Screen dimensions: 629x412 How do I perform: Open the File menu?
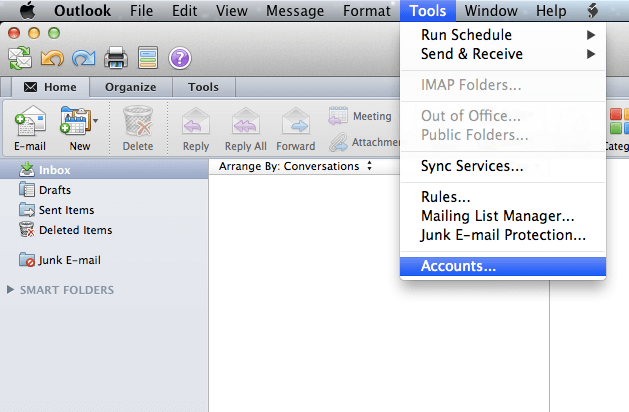[x=141, y=10]
